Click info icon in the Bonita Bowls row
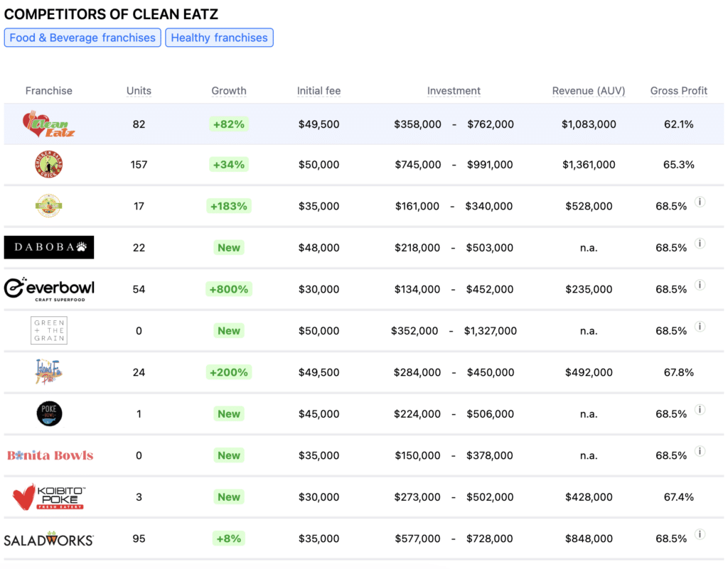Screen dimensions: 728x569 (x=700, y=451)
